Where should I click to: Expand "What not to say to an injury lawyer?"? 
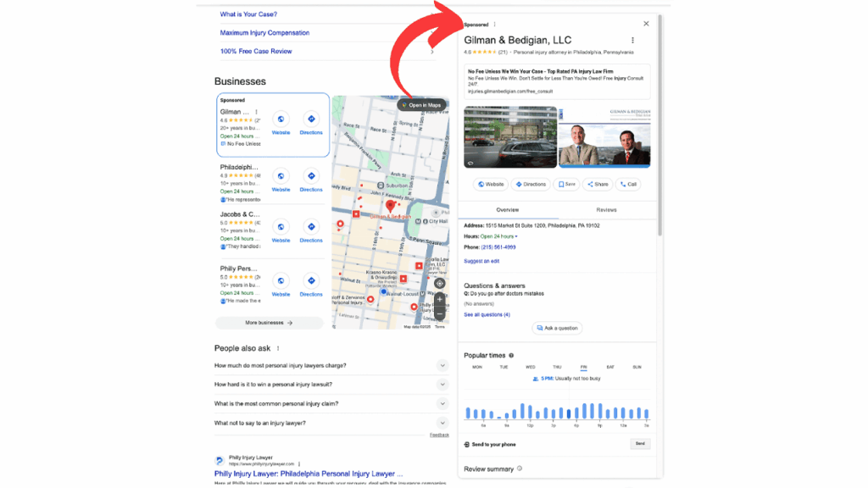[442, 423]
